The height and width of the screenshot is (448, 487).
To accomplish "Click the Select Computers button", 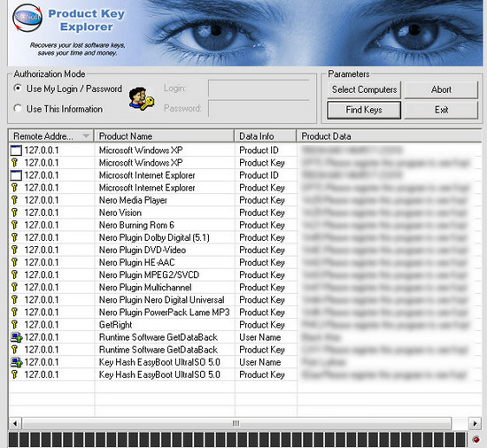I will pos(364,89).
